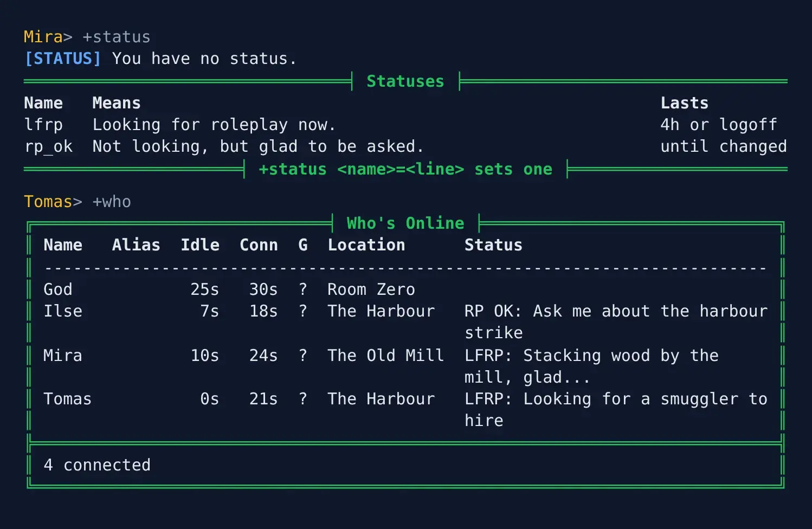Select the 'rp_ok' status name
Image resolution: width=812 pixels, height=529 pixels.
click(x=48, y=146)
